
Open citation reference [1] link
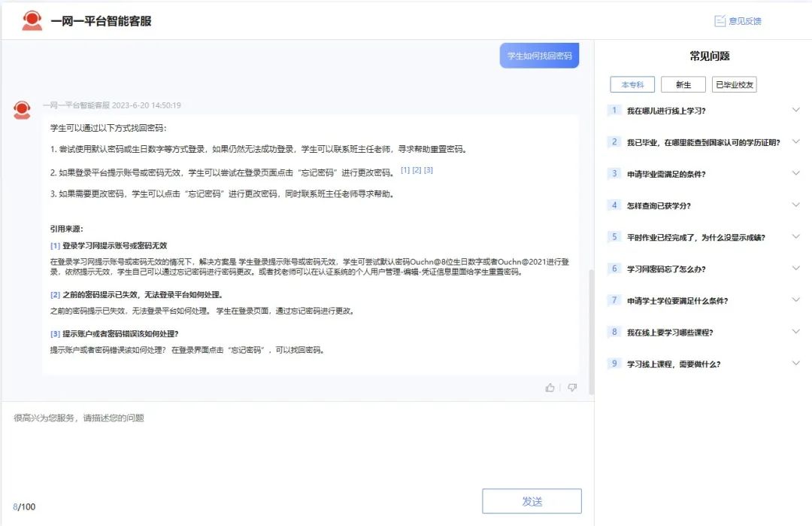(405, 170)
